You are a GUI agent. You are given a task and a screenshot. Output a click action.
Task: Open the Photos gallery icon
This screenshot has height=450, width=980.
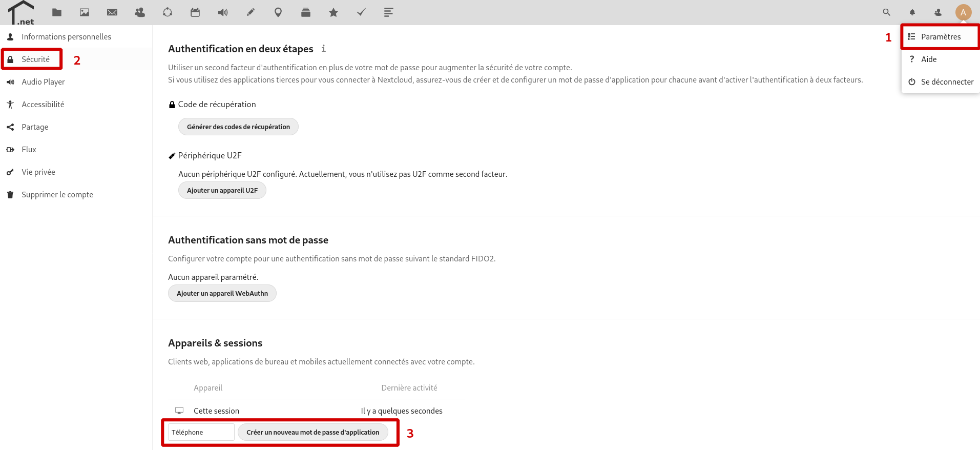85,12
